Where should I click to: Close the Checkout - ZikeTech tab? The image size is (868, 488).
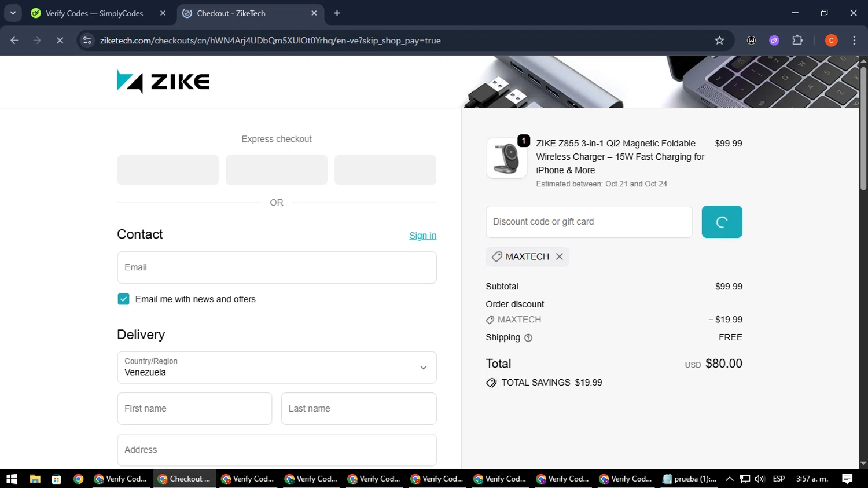pyautogui.click(x=314, y=13)
